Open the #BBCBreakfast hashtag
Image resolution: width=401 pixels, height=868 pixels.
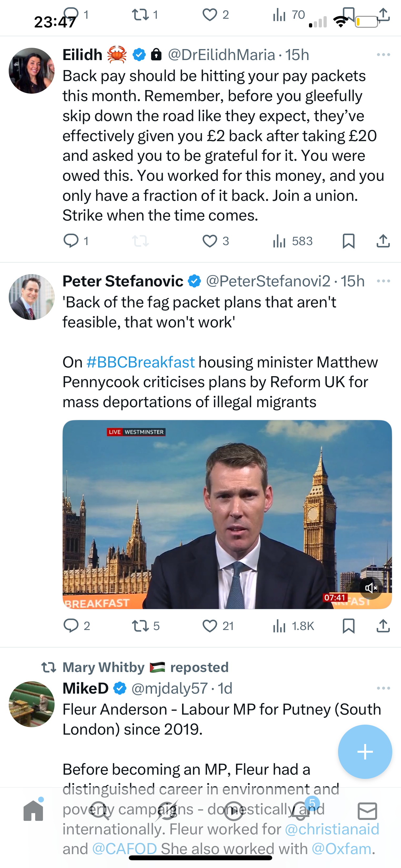[140, 362]
